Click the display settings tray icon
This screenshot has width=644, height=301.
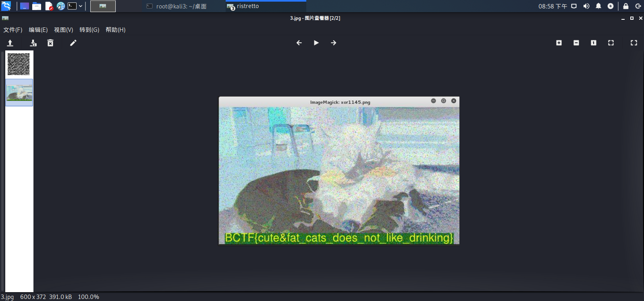(574, 6)
